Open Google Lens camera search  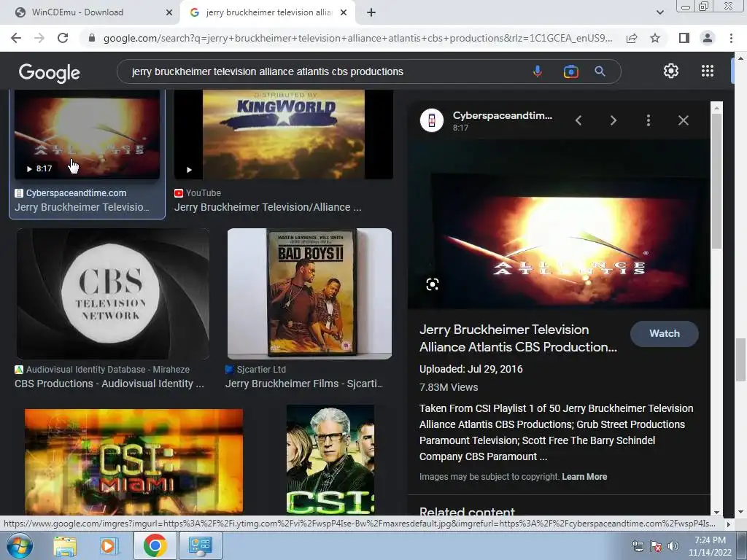570,71
